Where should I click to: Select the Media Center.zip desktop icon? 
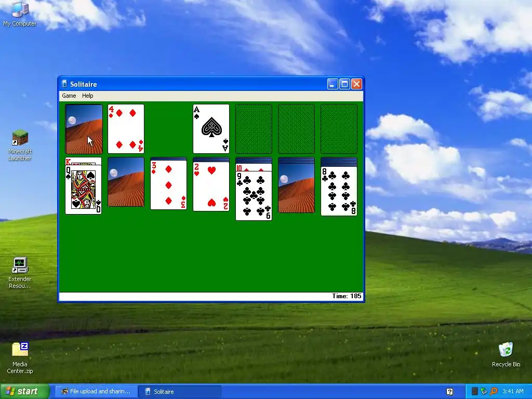tap(20, 358)
